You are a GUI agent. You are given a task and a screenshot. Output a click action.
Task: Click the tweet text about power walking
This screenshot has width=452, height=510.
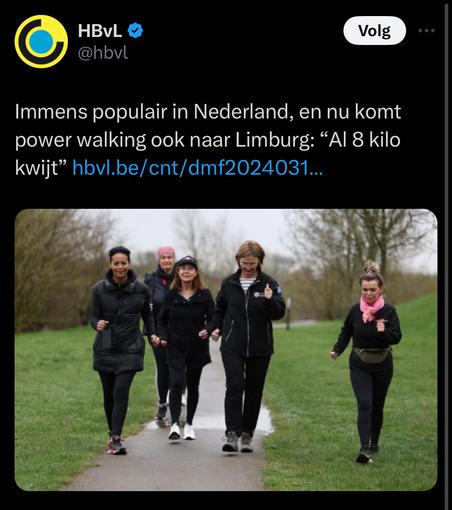[208, 140]
